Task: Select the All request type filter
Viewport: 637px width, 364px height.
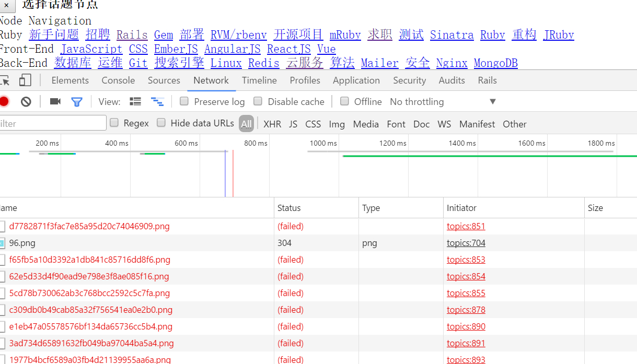Action: click(246, 124)
